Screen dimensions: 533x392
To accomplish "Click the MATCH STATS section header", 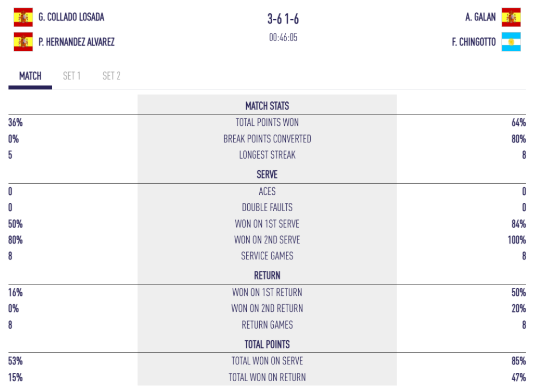I will pyautogui.click(x=267, y=106).
